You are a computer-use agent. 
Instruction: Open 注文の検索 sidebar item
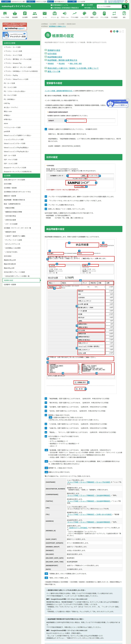tap(21, 184)
